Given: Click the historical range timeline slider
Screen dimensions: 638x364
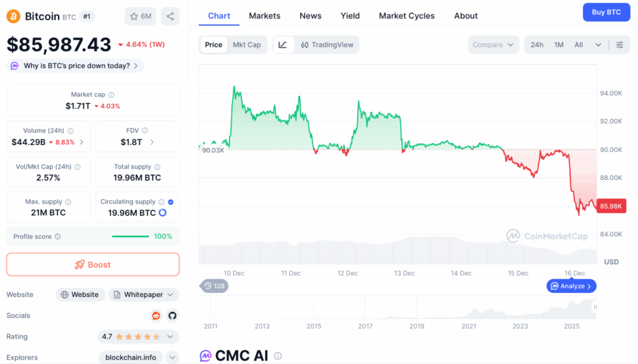Looking at the screenshot, I should coord(397,307).
